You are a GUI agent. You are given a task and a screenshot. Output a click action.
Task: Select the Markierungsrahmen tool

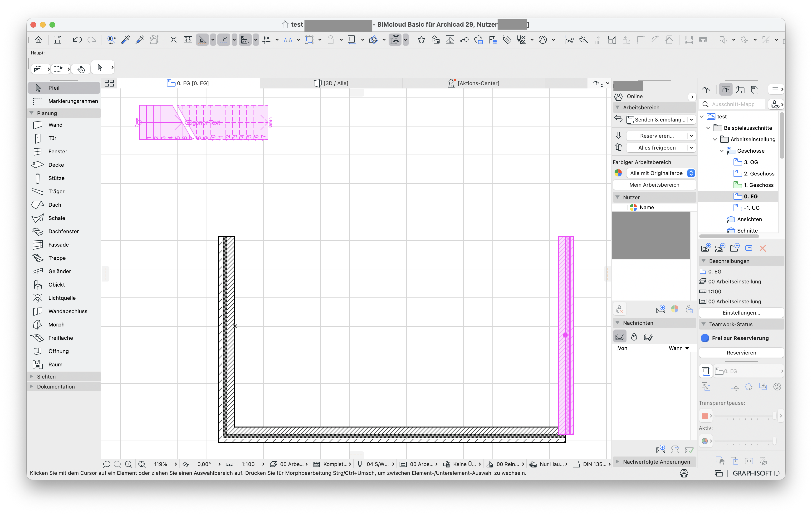click(64, 101)
